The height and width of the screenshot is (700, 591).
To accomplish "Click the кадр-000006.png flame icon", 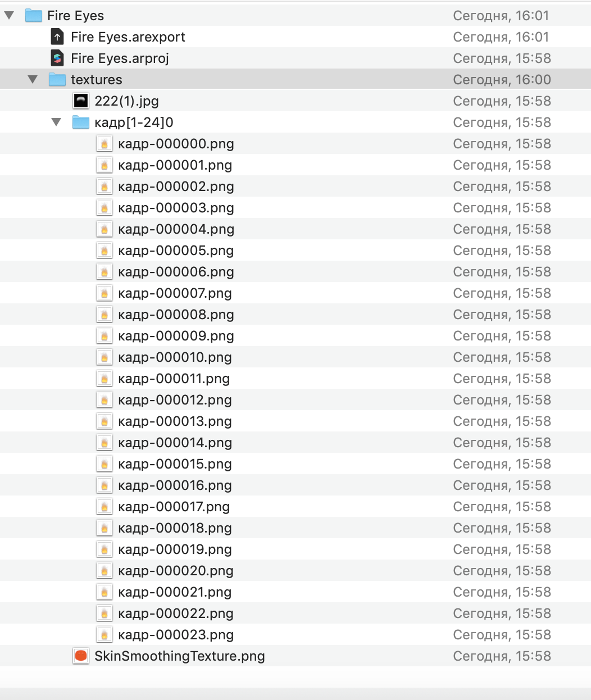I will click(104, 272).
